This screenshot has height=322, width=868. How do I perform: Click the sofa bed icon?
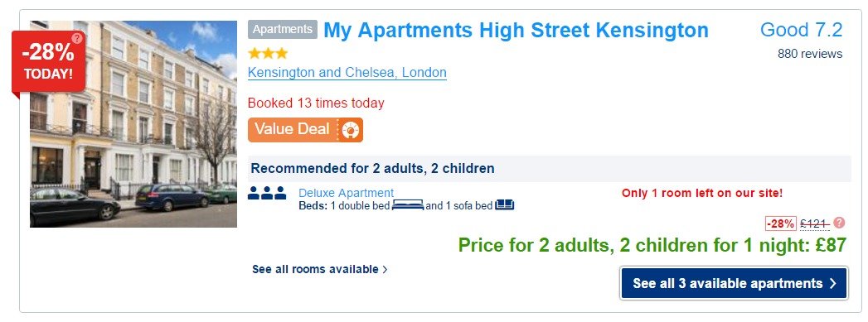pos(504,205)
